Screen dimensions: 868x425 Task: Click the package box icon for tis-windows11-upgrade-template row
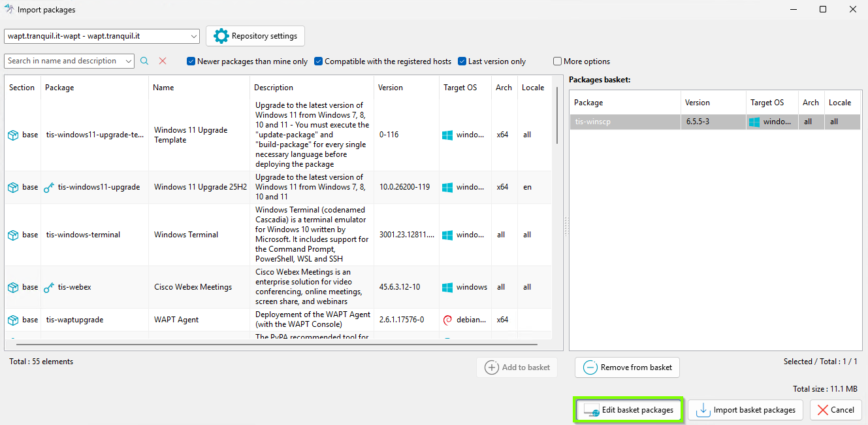coord(13,135)
